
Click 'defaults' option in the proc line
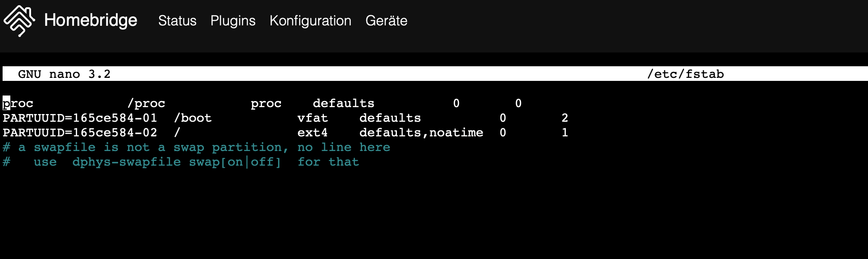point(343,103)
